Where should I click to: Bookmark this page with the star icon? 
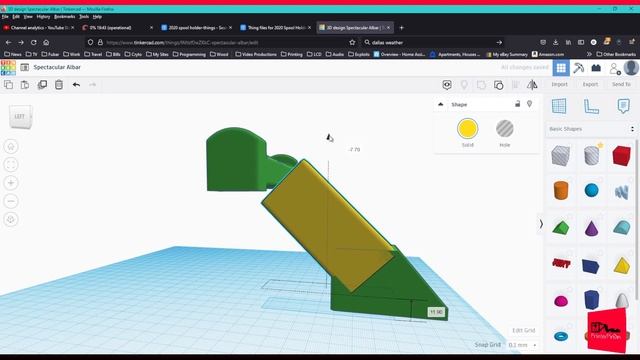[352, 42]
